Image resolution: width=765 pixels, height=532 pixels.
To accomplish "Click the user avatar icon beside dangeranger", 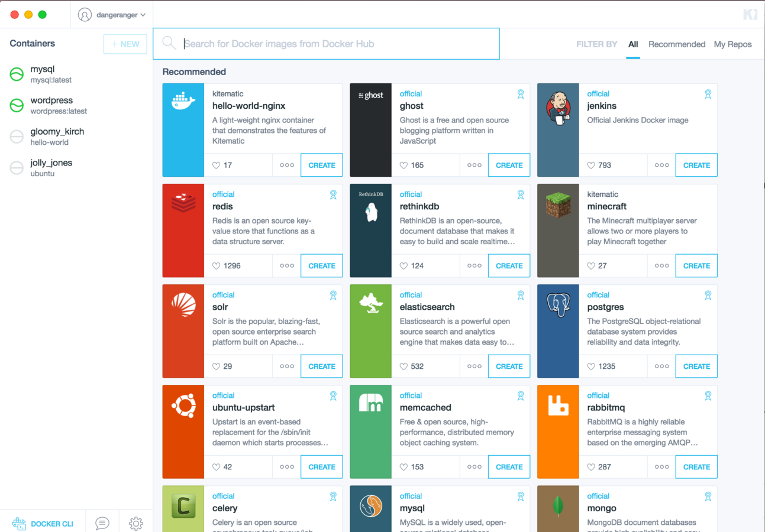I will click(x=85, y=15).
